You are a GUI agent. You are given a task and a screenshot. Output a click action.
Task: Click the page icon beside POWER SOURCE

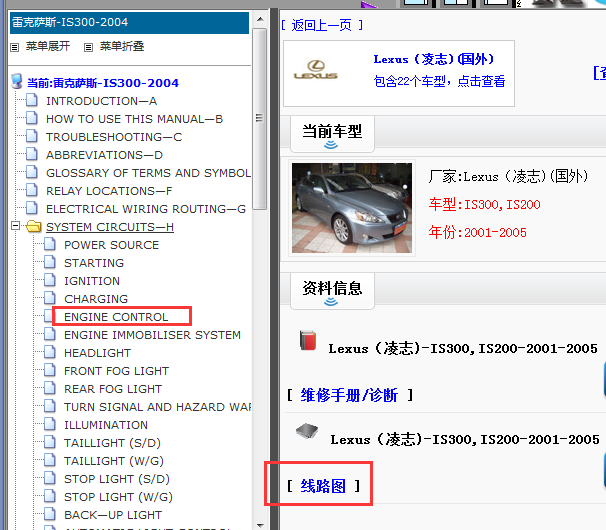50,244
